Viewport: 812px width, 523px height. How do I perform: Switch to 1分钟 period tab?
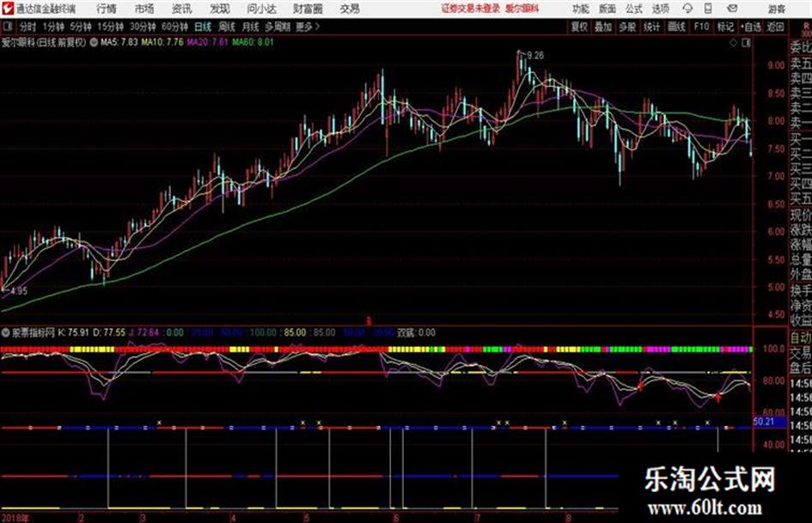pos(53,27)
